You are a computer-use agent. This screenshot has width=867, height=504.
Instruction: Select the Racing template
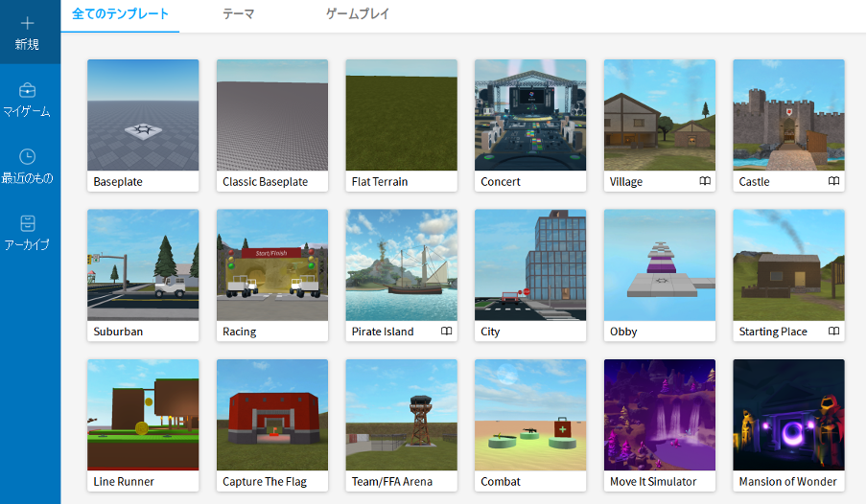coord(272,265)
